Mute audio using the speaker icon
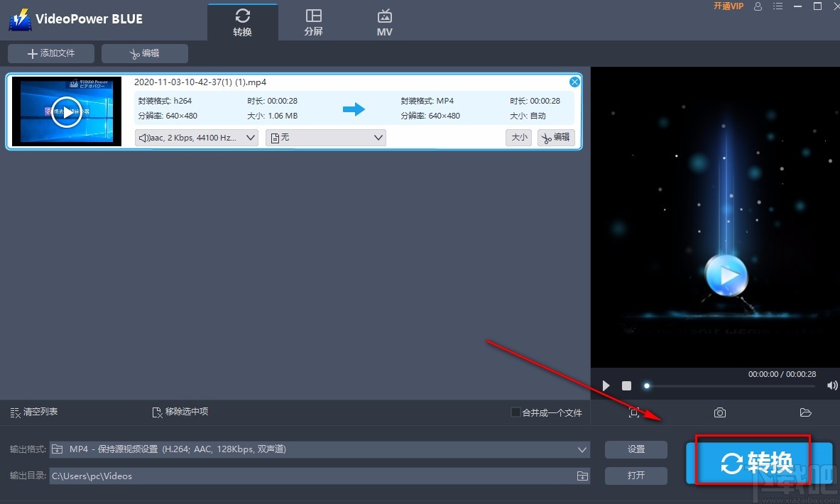 pos(831,385)
